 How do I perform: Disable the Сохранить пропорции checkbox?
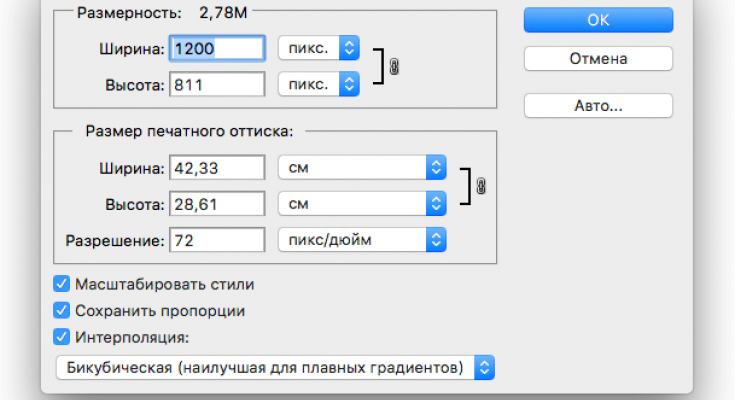62,311
